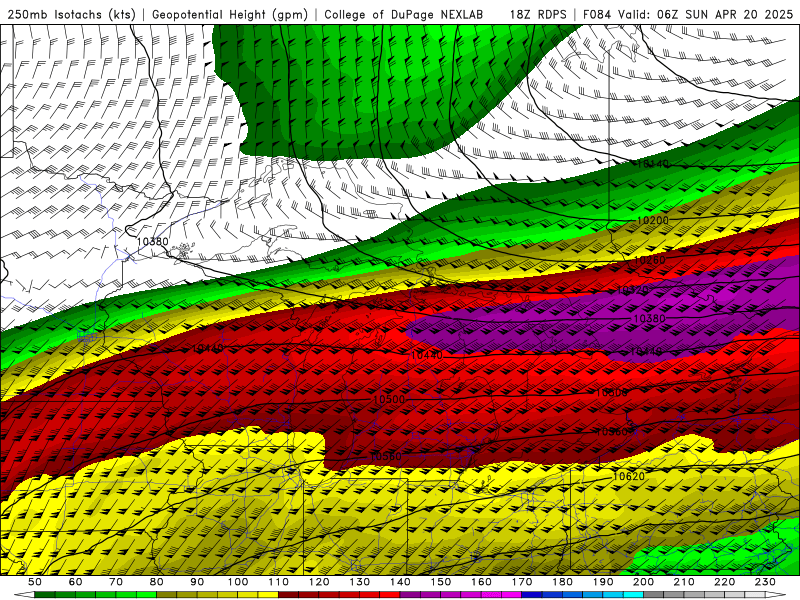Click the color scale label 200
Screen dimensions: 800x600
tap(643, 582)
